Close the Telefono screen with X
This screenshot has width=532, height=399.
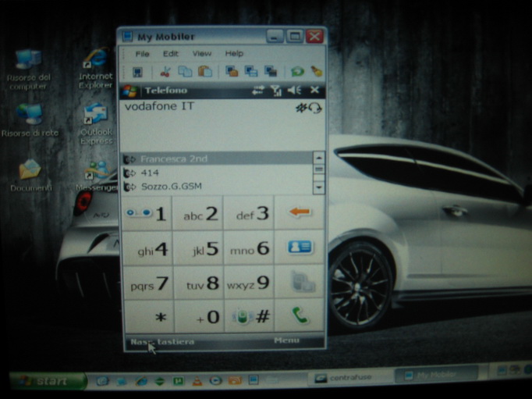click(314, 90)
